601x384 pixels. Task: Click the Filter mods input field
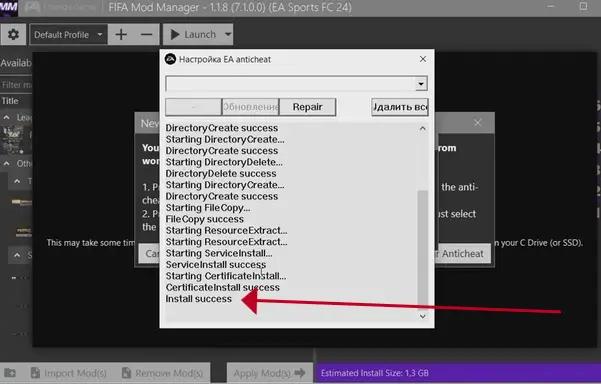pyautogui.click(x=16, y=85)
